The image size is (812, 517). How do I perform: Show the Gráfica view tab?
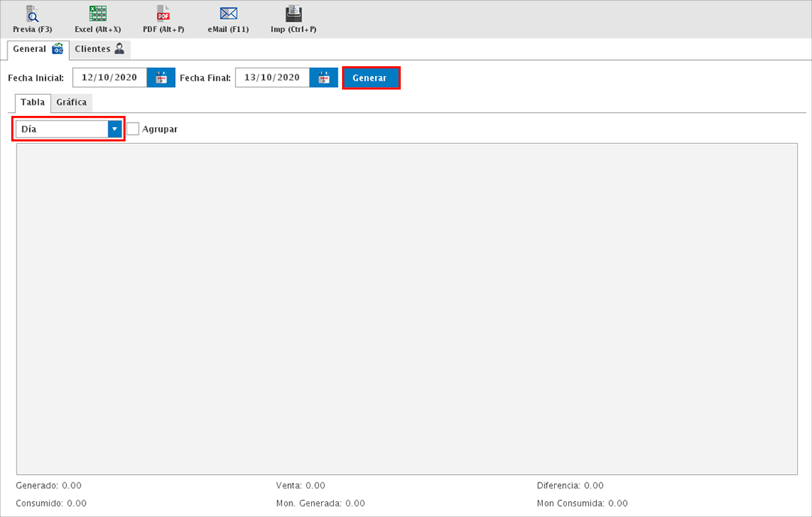coord(71,102)
